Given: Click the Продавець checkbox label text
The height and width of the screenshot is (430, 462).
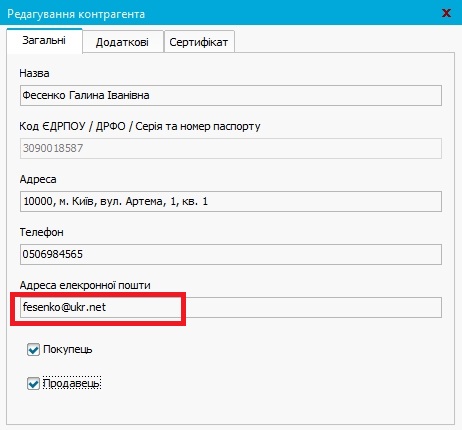Looking at the screenshot, I should (x=71, y=383).
